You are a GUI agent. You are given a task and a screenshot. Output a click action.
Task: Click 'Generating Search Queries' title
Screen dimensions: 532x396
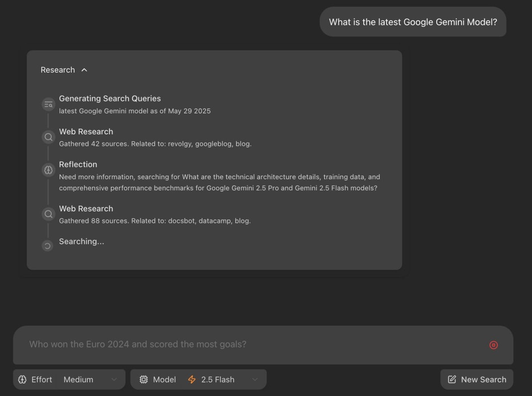point(110,98)
